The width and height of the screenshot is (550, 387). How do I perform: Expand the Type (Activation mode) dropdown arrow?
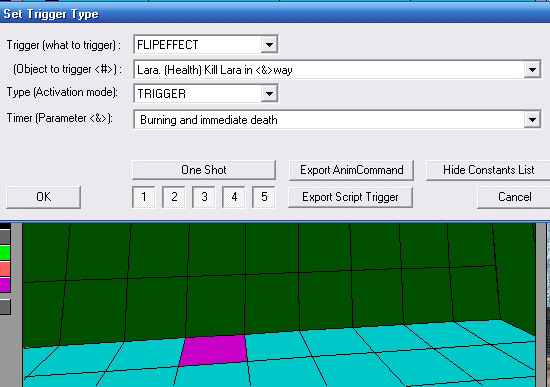click(x=269, y=94)
